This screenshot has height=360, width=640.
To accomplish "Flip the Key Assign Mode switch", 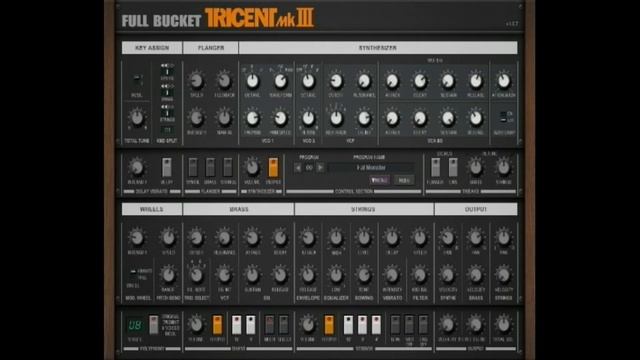I will coord(138,80).
